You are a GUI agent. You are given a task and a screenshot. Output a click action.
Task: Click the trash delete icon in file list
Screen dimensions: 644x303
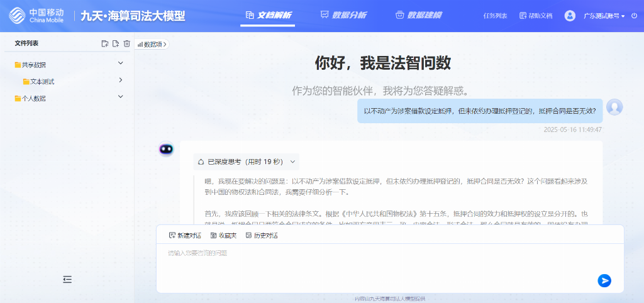tap(126, 43)
